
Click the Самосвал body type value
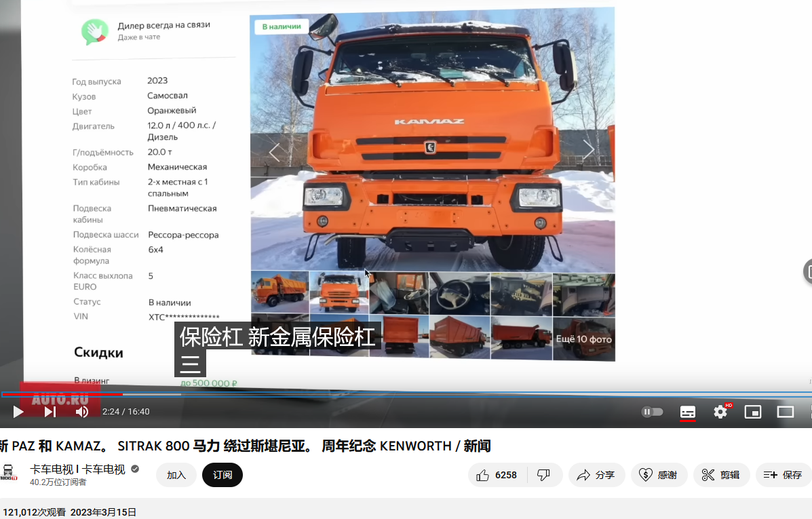(168, 96)
